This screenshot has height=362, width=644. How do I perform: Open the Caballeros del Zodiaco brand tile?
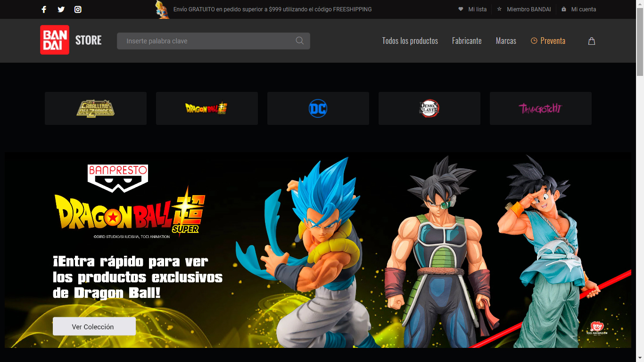pyautogui.click(x=96, y=108)
